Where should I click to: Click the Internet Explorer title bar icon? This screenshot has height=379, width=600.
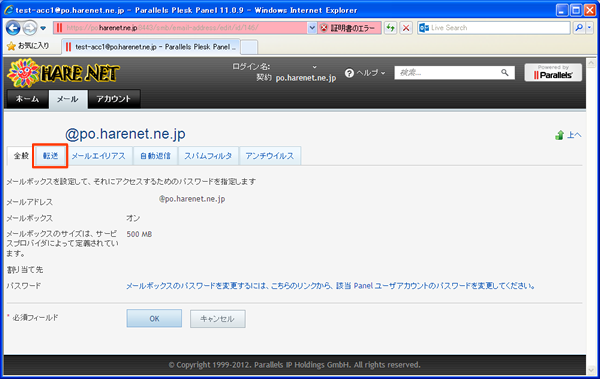(9, 10)
